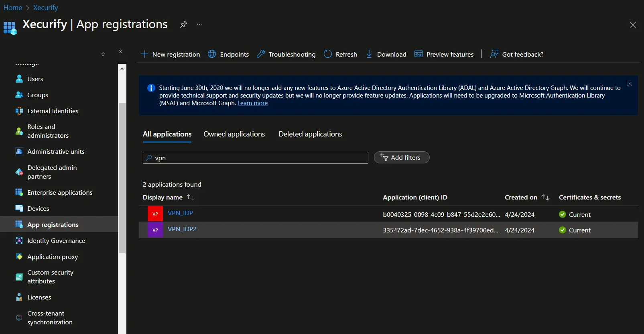Viewport: 644px width, 334px height.
Task: Click sidebar scrollbar up arrow
Action: pyautogui.click(x=122, y=68)
